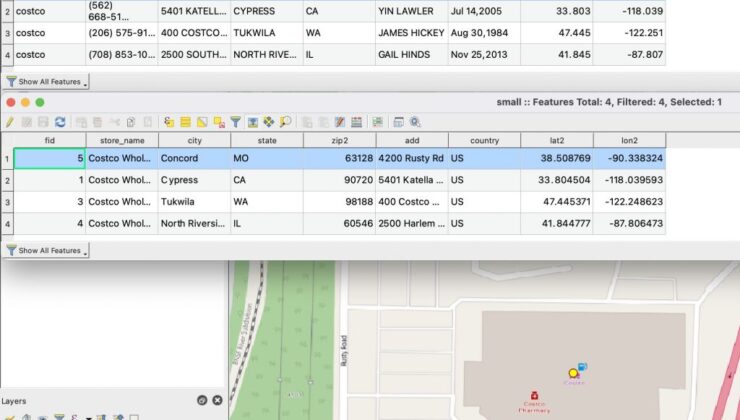Click the zip cell 63128
The width and height of the screenshot is (740, 420).
[x=340, y=158]
